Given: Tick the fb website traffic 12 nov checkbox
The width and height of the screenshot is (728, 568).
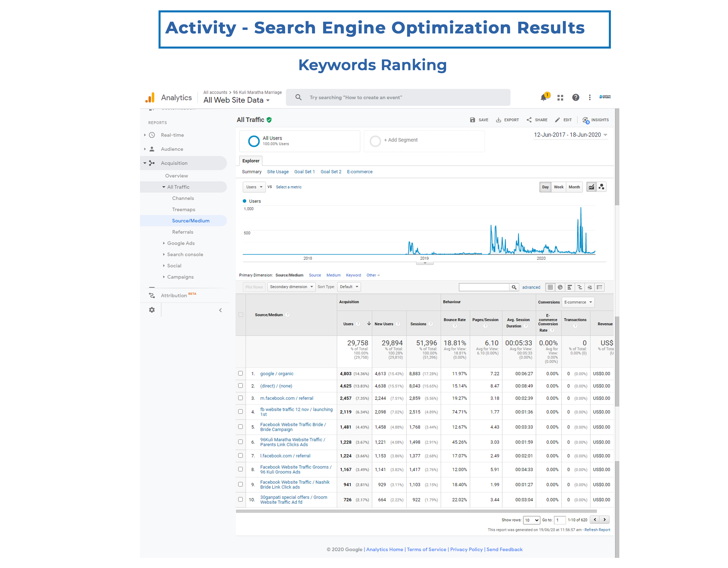Looking at the screenshot, I should 240,412.
